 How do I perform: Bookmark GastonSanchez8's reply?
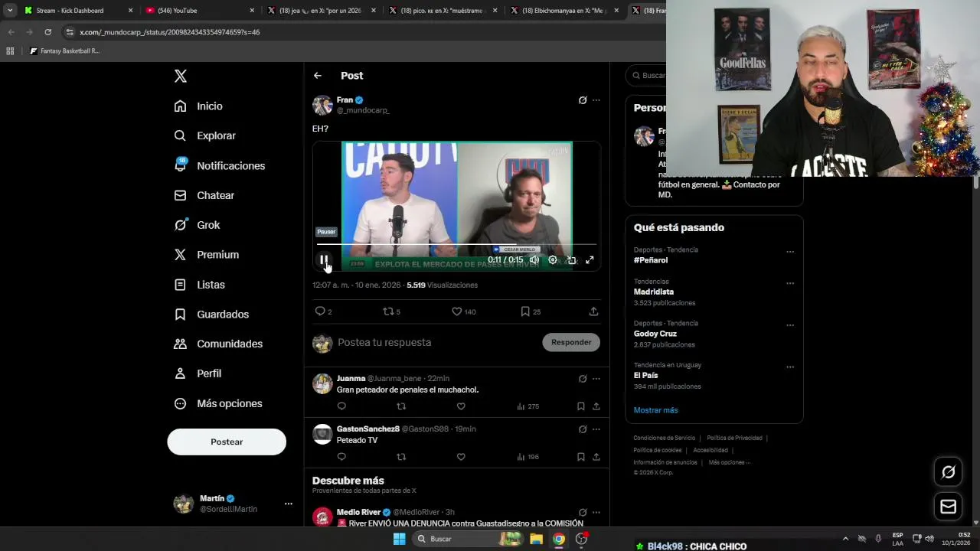(581, 457)
